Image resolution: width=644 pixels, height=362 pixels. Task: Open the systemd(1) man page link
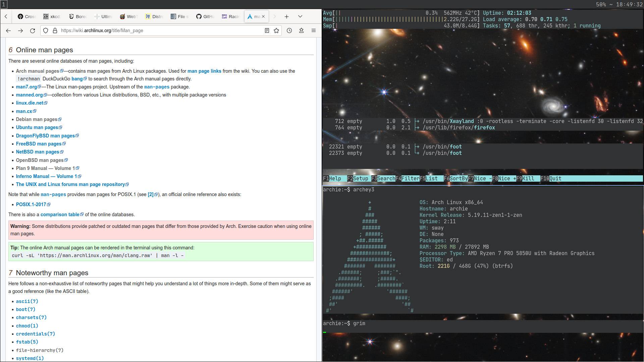point(30,358)
